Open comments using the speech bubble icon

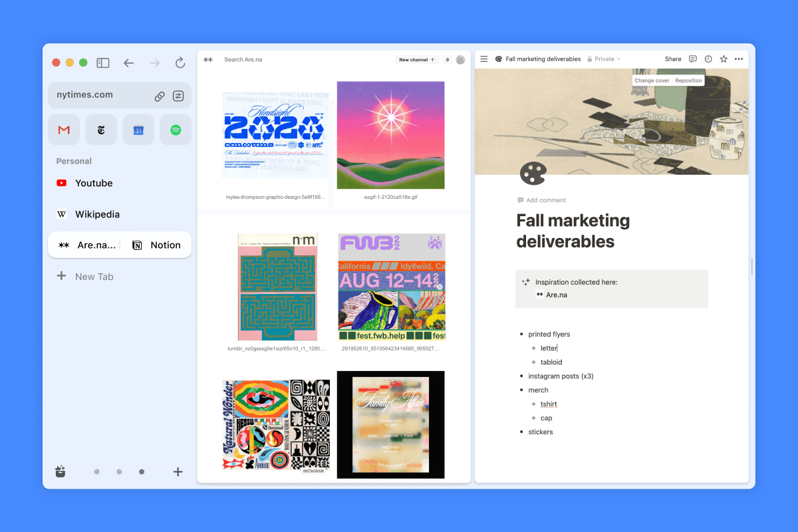click(x=692, y=59)
